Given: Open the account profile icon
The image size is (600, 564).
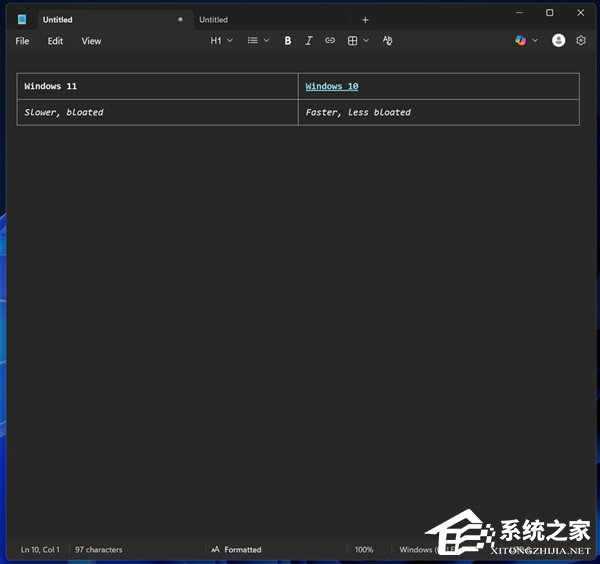Looking at the screenshot, I should tap(558, 40).
